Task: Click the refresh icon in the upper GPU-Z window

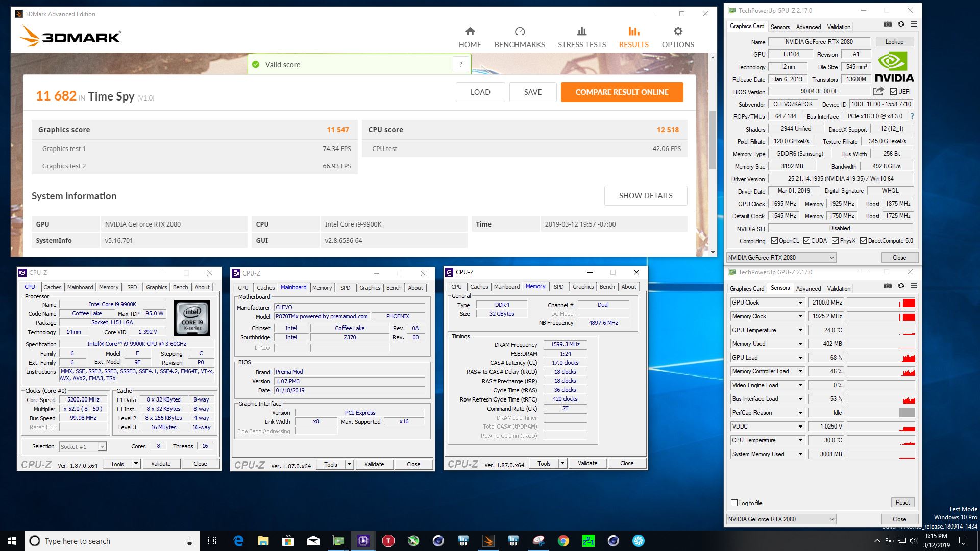Action: coord(901,24)
